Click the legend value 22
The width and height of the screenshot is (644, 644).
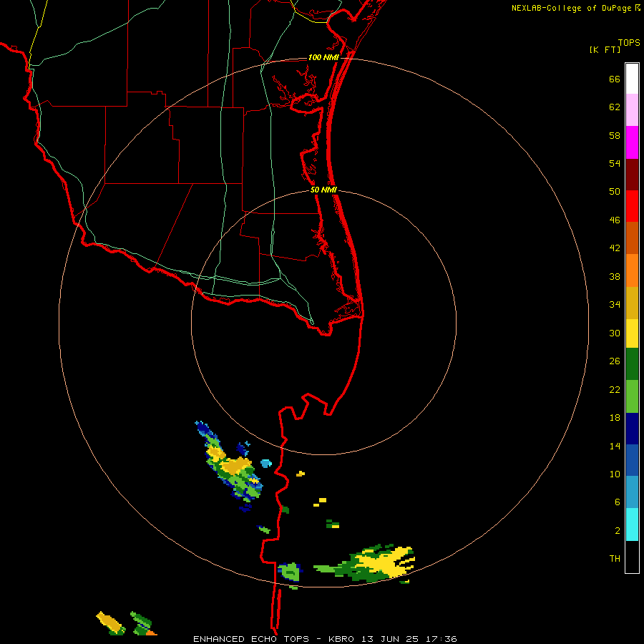coord(615,390)
